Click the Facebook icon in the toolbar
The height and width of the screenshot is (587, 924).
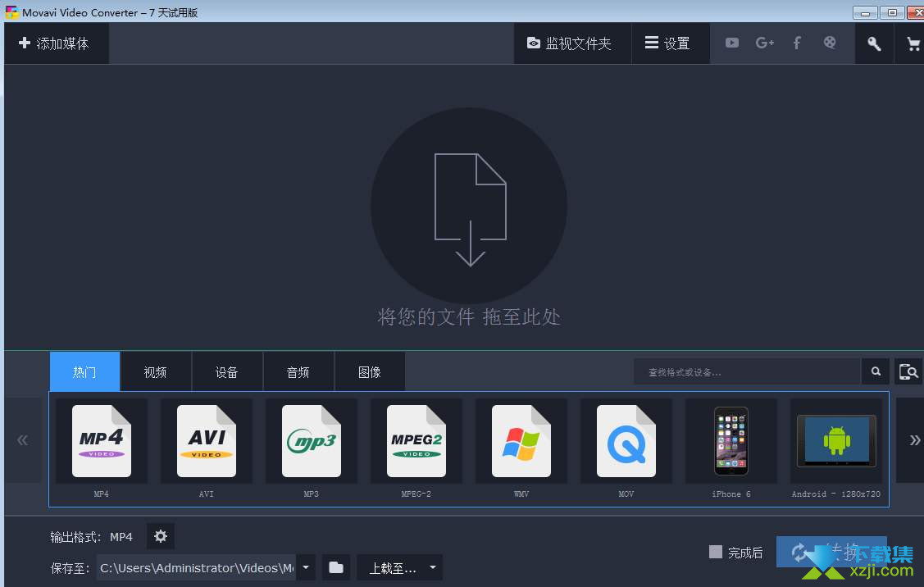click(797, 43)
